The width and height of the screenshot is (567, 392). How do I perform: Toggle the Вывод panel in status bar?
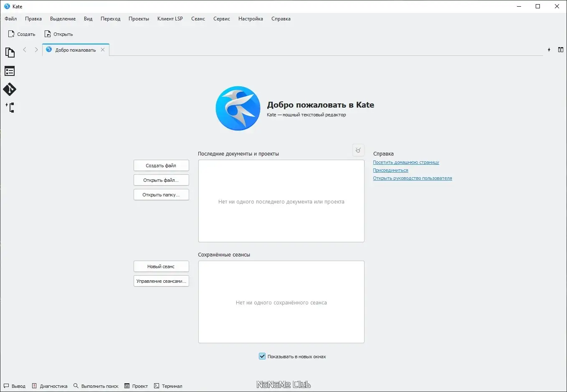(x=15, y=386)
